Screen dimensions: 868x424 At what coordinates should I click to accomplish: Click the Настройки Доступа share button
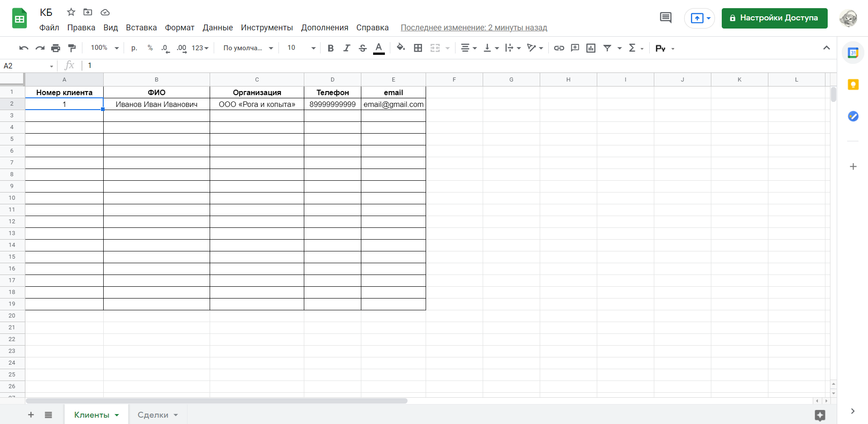774,18
